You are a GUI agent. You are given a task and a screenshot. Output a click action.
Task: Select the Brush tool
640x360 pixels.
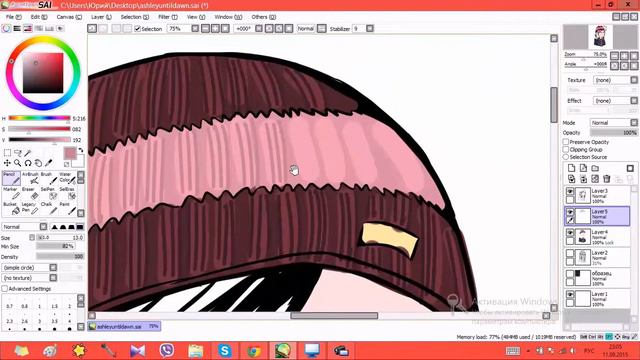tap(49, 178)
